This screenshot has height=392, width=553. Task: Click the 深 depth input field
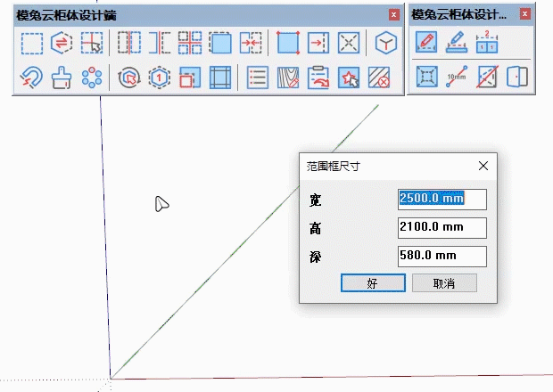442,256
